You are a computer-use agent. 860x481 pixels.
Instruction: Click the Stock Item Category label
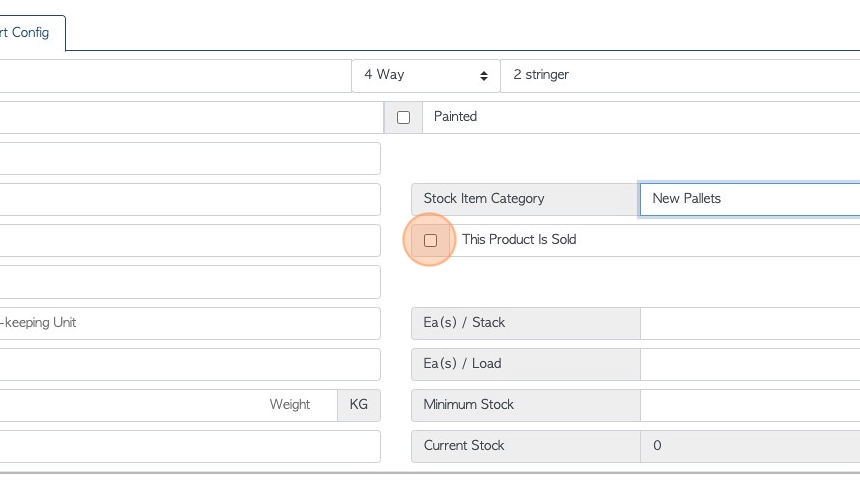click(484, 199)
